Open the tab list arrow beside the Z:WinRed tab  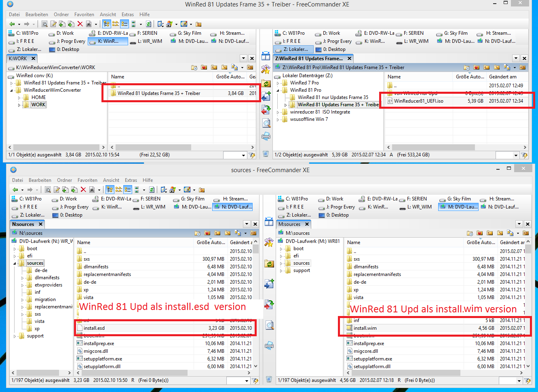[x=516, y=58]
